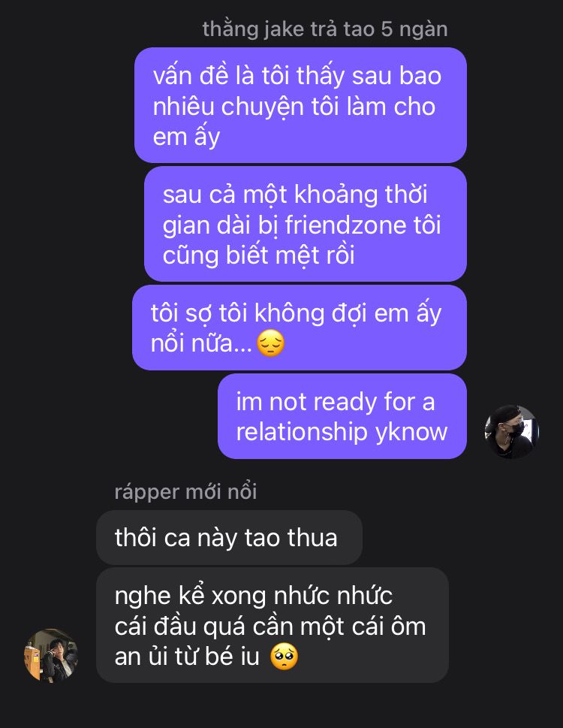Tap the 'vấn đề là tôi thấy' message bubble
563x728 pixels.
[300, 105]
